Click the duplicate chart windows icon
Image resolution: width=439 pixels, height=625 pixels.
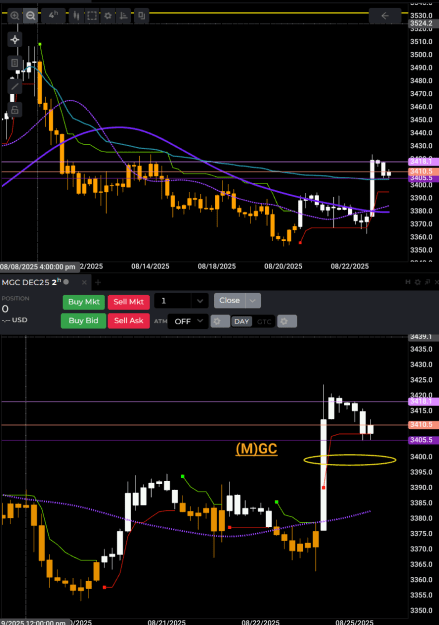click(x=142, y=16)
